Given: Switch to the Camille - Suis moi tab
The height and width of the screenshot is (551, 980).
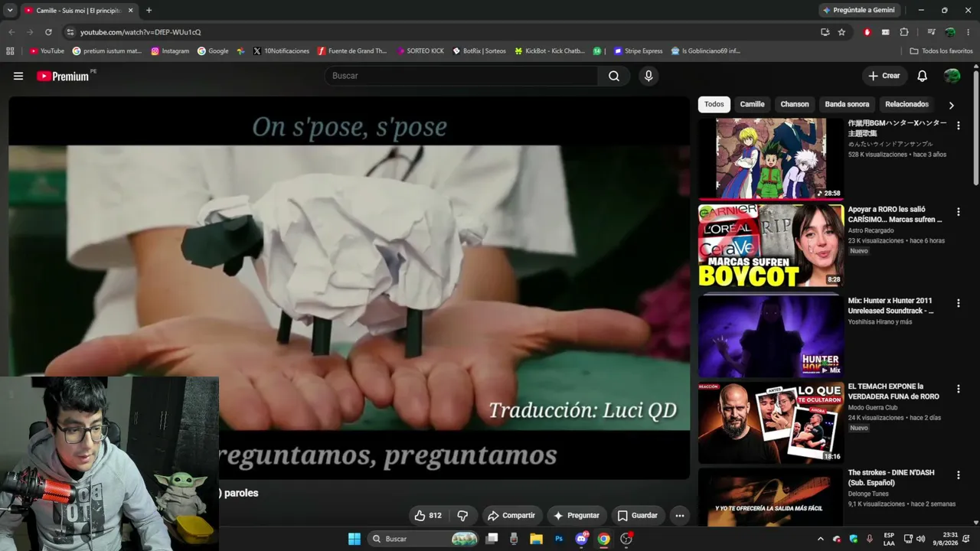Looking at the screenshot, I should pos(79,11).
